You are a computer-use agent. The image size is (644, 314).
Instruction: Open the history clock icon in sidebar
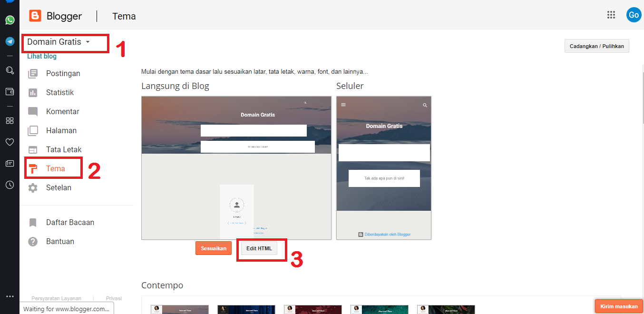click(x=10, y=185)
